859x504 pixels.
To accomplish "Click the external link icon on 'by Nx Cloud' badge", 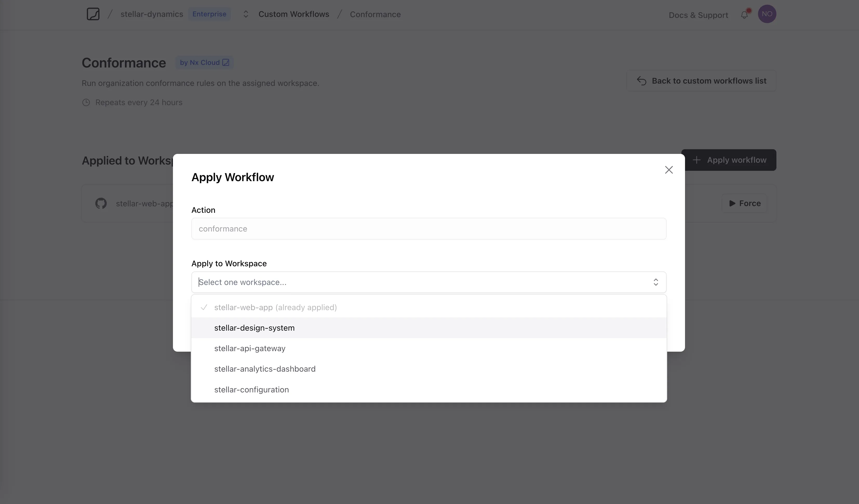I will 226,62.
